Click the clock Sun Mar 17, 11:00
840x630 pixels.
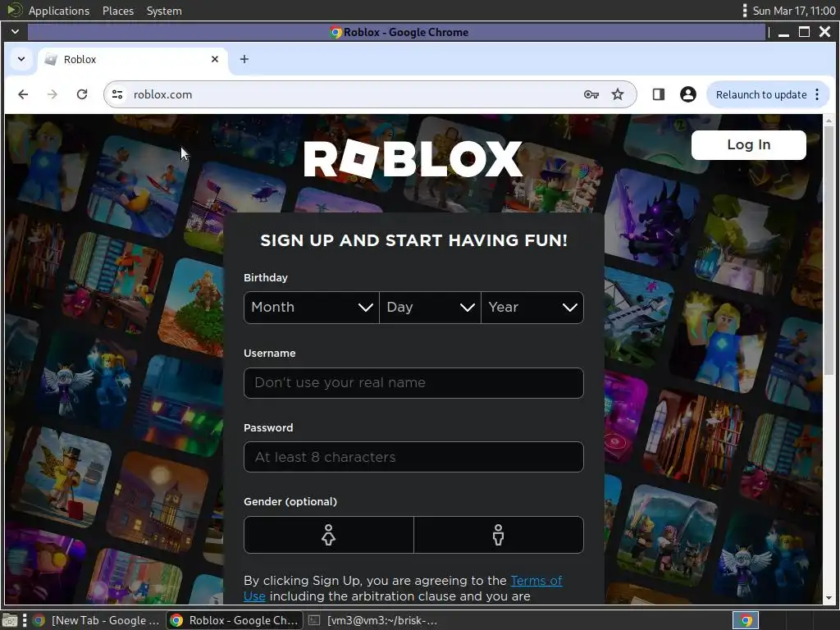793,11
